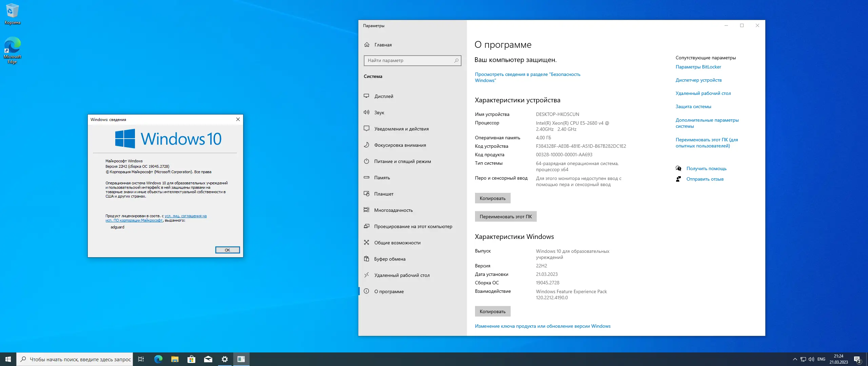Click the Получить помощь headset icon
This screenshot has height=366, width=868.
click(x=678, y=168)
